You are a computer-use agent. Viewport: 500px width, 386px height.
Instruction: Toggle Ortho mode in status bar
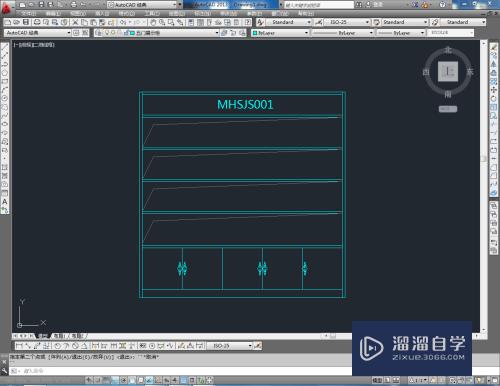coord(115,380)
